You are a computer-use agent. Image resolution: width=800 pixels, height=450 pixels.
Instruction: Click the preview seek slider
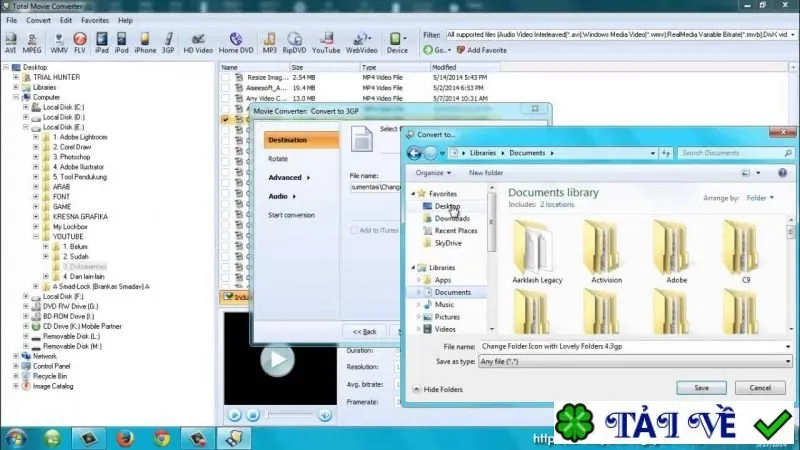click(289, 415)
